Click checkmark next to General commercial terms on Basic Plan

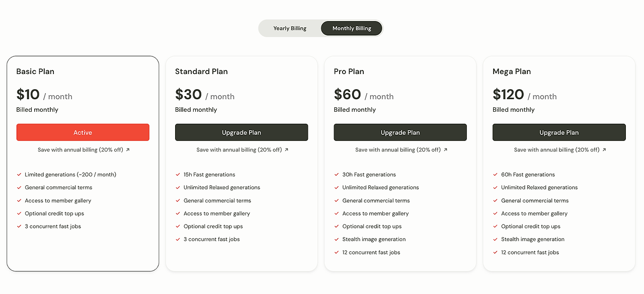pos(19,187)
